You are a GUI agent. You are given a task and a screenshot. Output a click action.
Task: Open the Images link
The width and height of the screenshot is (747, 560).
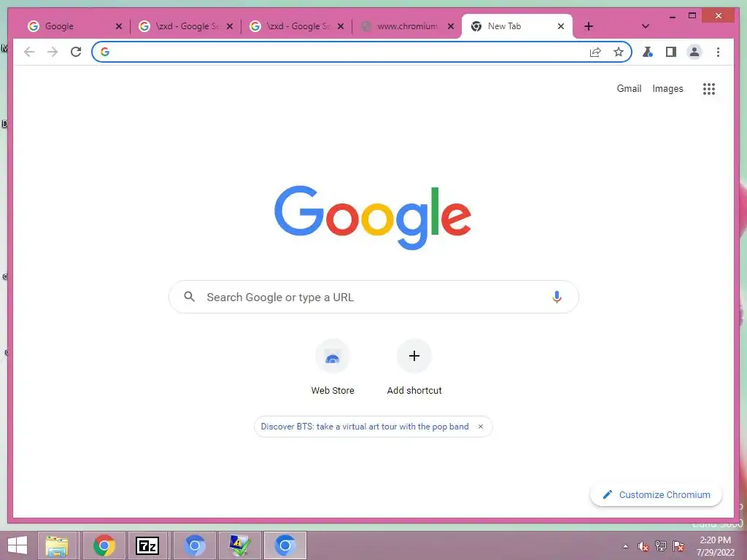tap(667, 88)
